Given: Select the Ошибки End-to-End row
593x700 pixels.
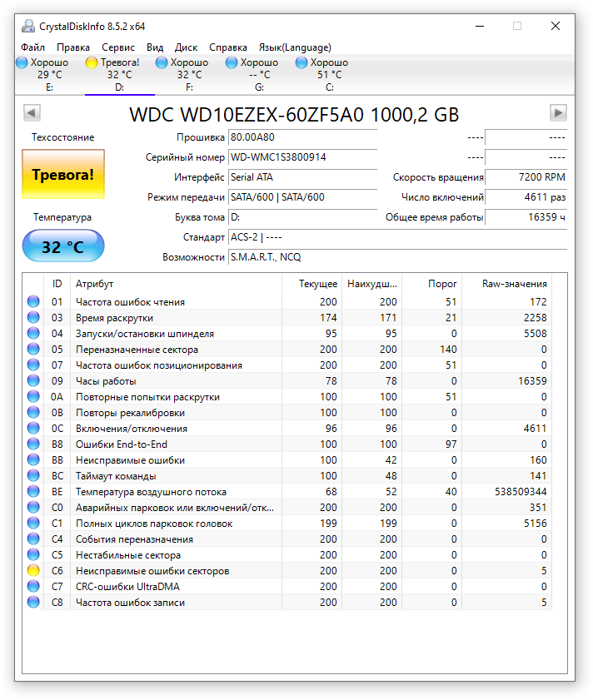Looking at the screenshot, I should tap(287, 444).
